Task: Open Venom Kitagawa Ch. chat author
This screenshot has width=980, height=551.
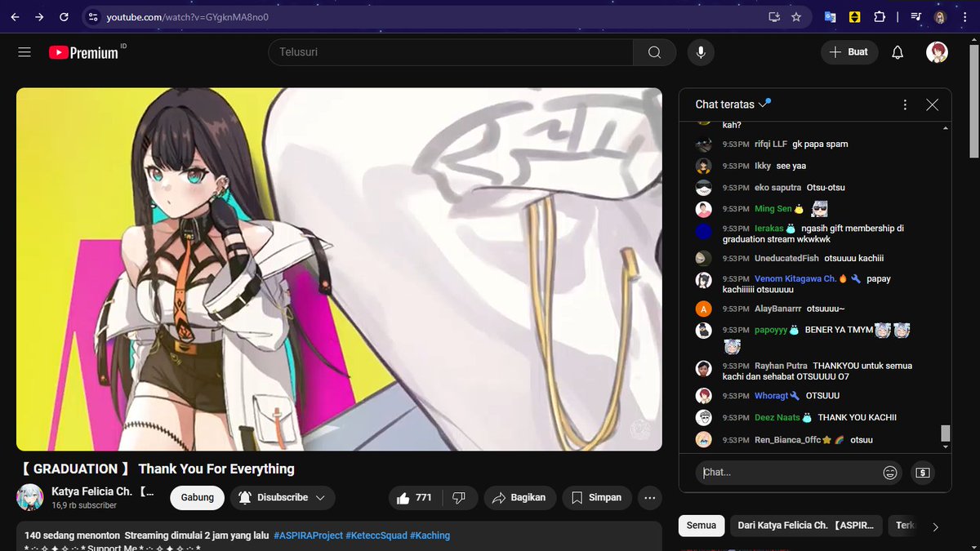Action: pos(795,278)
